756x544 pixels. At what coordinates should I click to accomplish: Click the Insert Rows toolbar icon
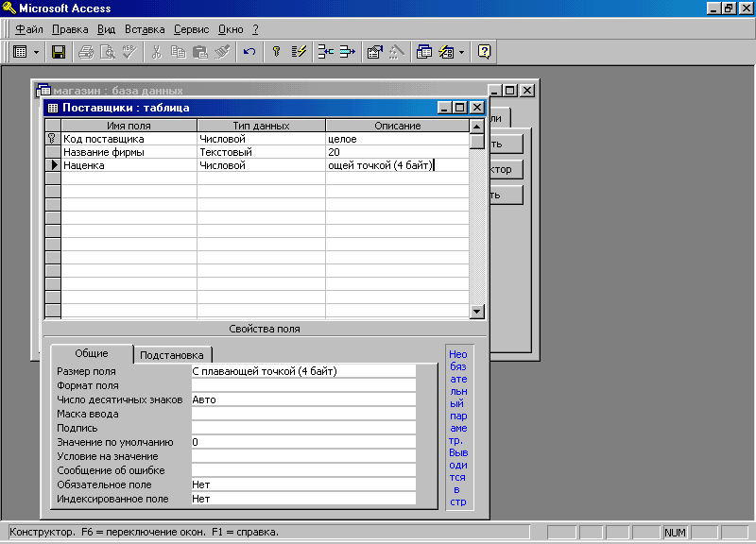[325, 52]
